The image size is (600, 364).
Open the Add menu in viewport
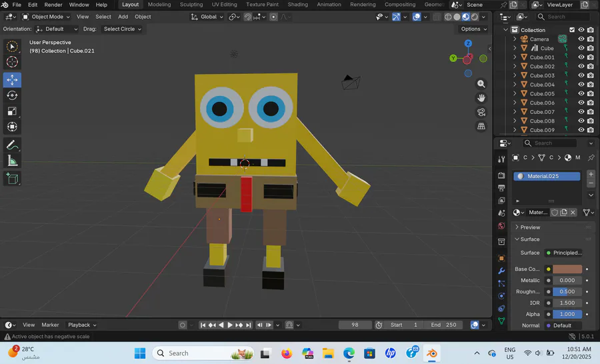click(x=123, y=17)
